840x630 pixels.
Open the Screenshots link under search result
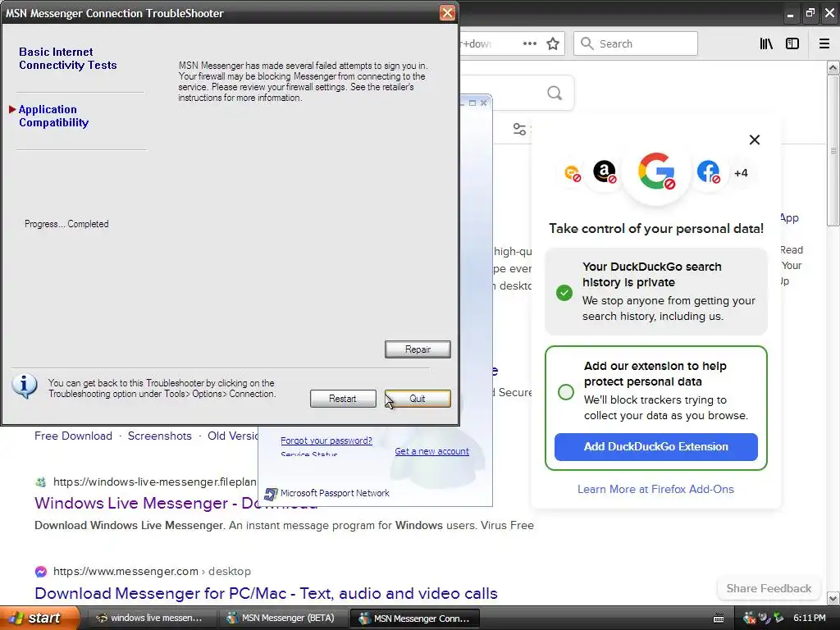[160, 436]
